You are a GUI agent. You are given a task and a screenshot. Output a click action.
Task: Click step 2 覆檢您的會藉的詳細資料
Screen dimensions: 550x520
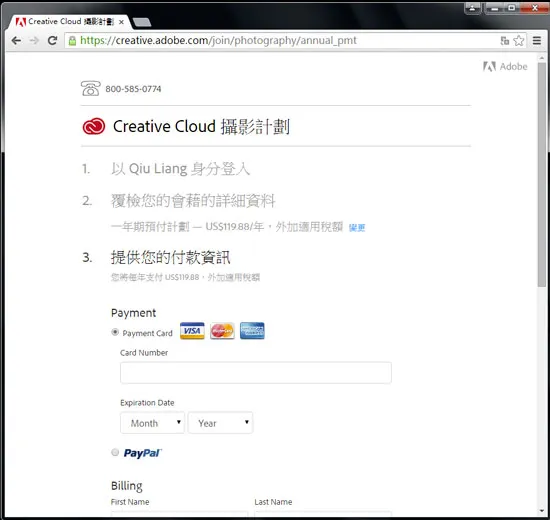tap(193, 201)
